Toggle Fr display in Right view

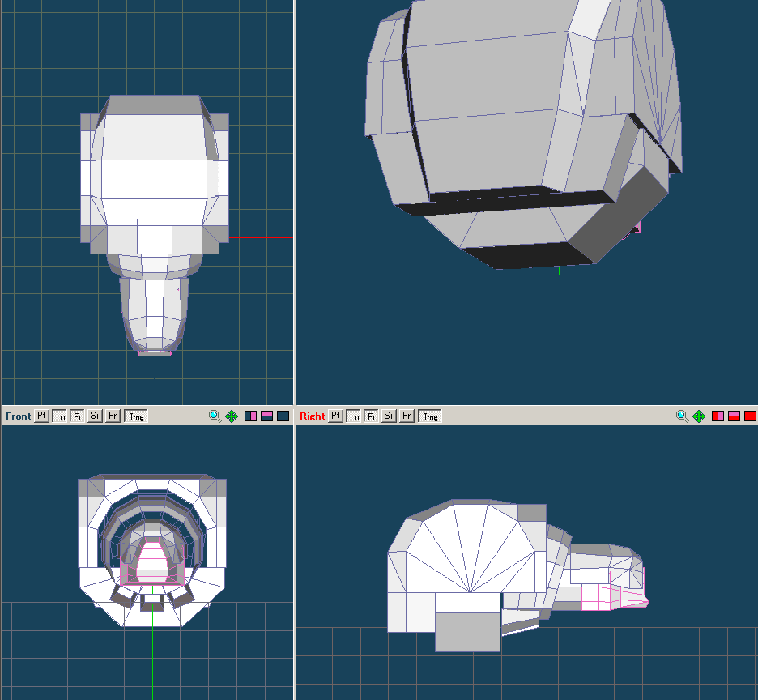coord(407,416)
